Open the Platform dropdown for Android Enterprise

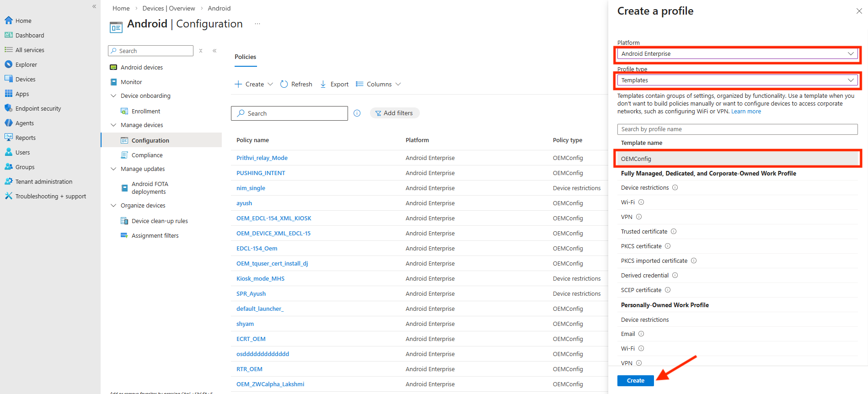coord(737,54)
